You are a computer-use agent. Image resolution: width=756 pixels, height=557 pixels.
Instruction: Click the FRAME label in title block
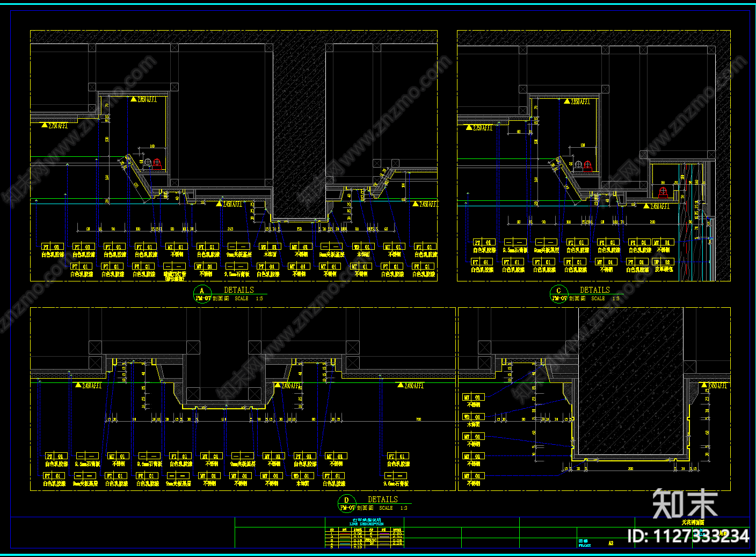(x=585, y=545)
